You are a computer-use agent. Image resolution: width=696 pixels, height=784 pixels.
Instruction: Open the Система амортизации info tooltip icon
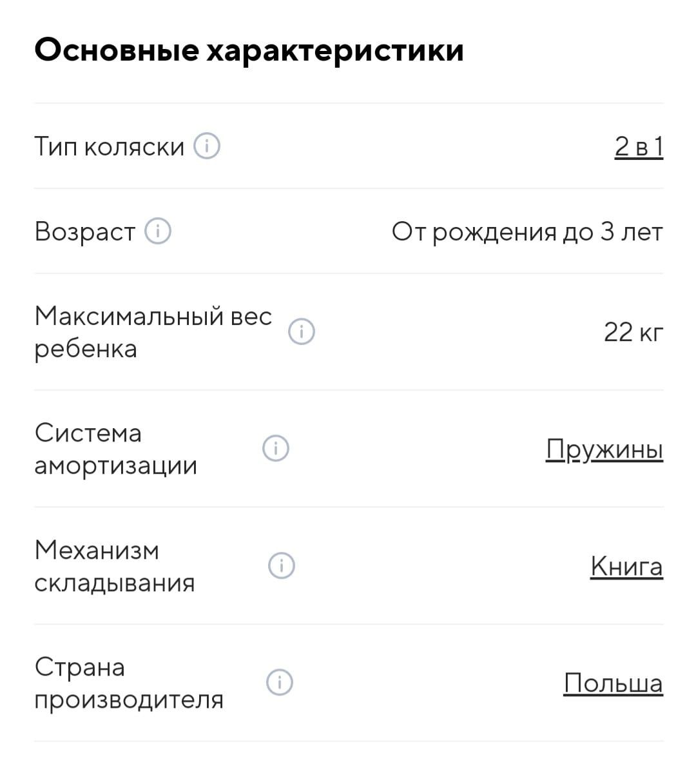276,448
